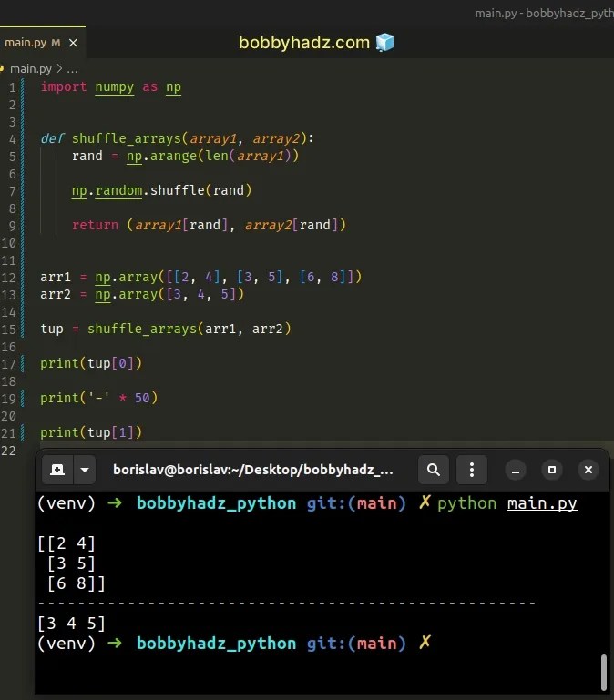Click 'np.random.shuffle(rand)' on line 7
614x700 pixels.
(162, 190)
